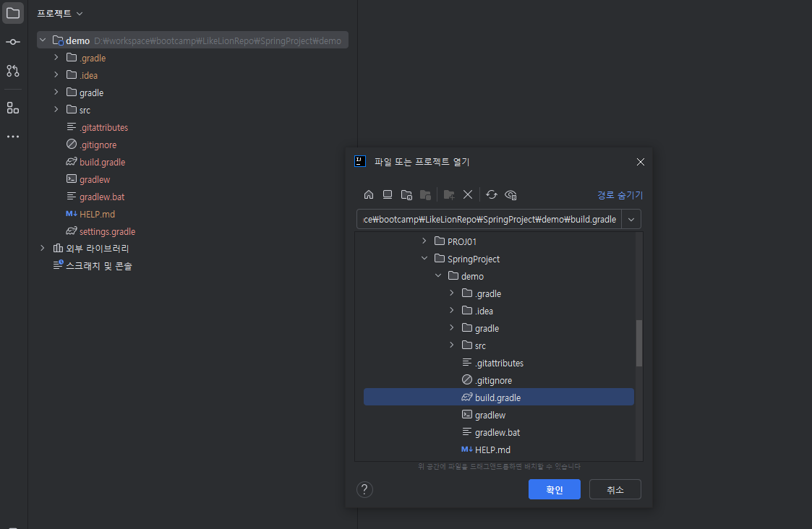The width and height of the screenshot is (812, 529).
Task: Expand 외부 라이브러리 node
Action: [x=43, y=249]
